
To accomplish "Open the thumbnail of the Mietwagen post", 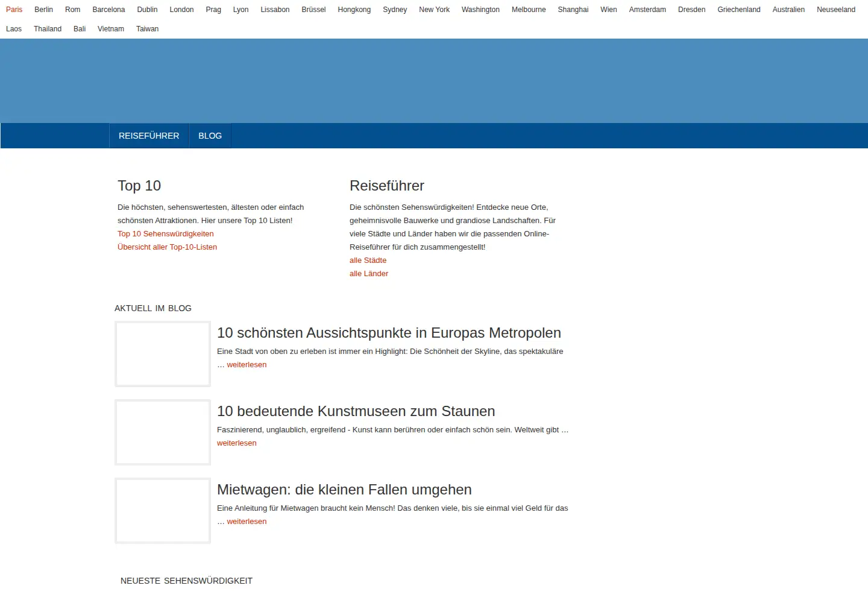I will (x=163, y=511).
